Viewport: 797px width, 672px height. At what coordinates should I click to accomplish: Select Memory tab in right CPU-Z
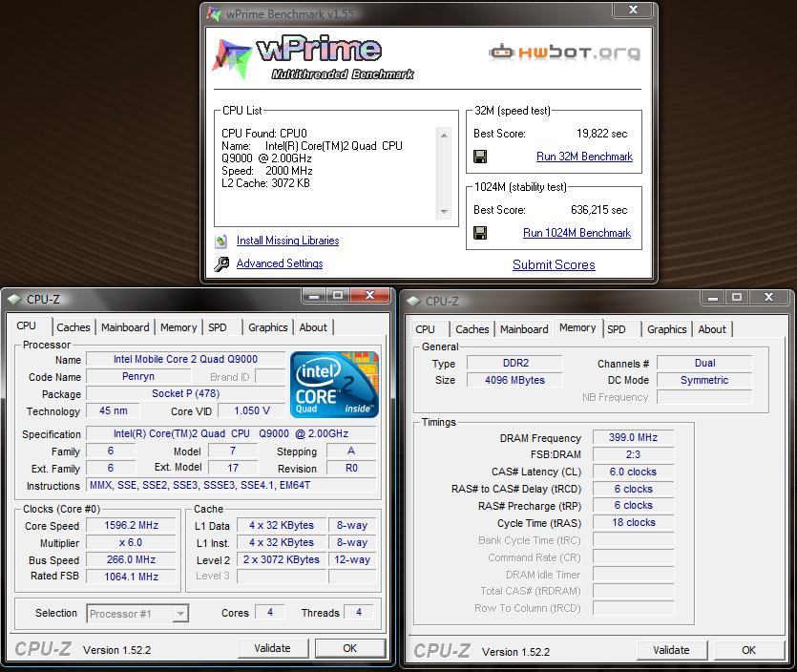click(x=577, y=327)
